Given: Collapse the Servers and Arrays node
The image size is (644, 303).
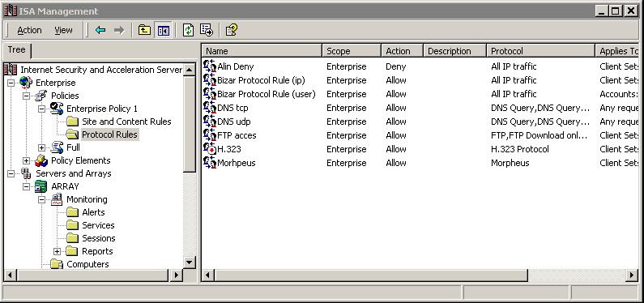Looking at the screenshot, I should 11,173.
